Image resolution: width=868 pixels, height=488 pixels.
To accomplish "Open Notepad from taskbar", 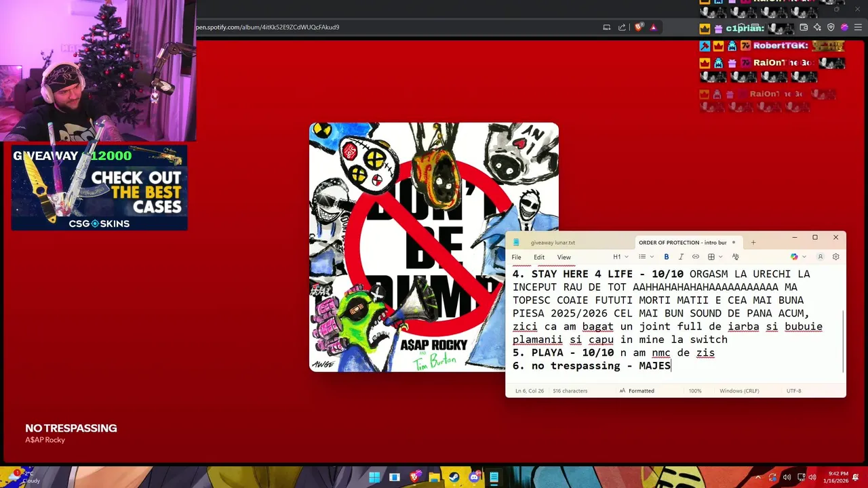I will (x=494, y=477).
